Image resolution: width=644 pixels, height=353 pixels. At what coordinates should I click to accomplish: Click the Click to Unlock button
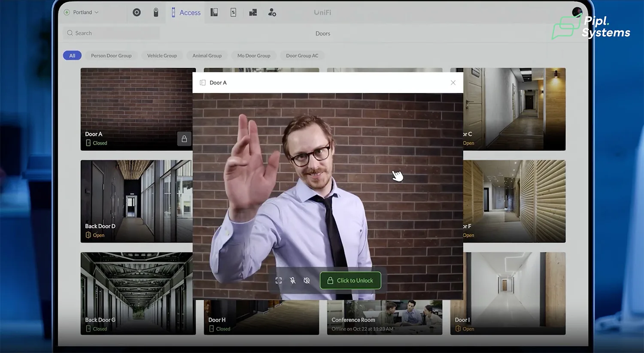(x=350, y=281)
